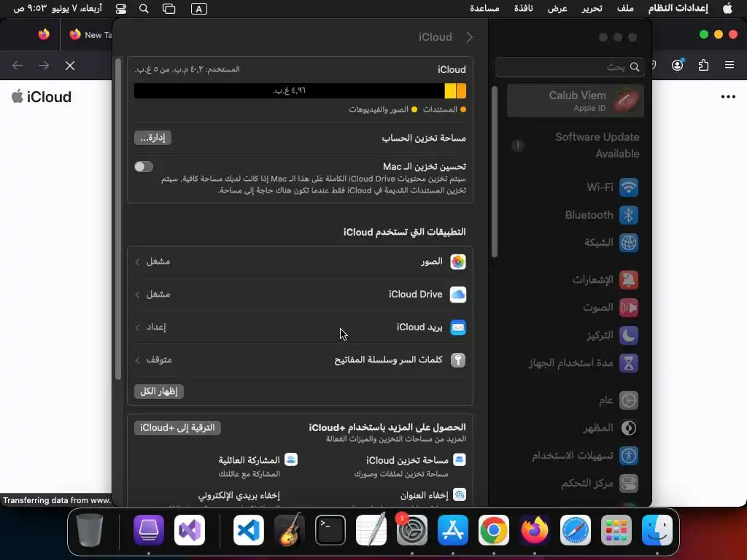Open purple Visual Studio in dock
This screenshot has height=560, width=747.
[x=190, y=530]
